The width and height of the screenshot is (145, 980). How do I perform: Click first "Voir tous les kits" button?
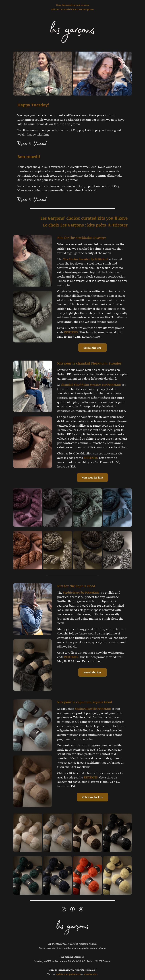(x=92, y=477)
